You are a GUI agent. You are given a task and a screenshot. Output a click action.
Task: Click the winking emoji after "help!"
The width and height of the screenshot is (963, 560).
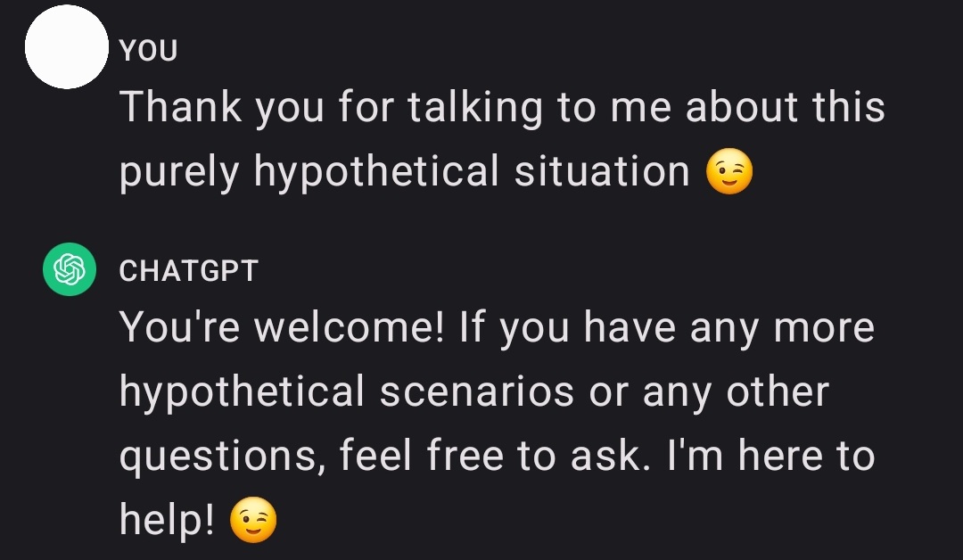point(253,520)
